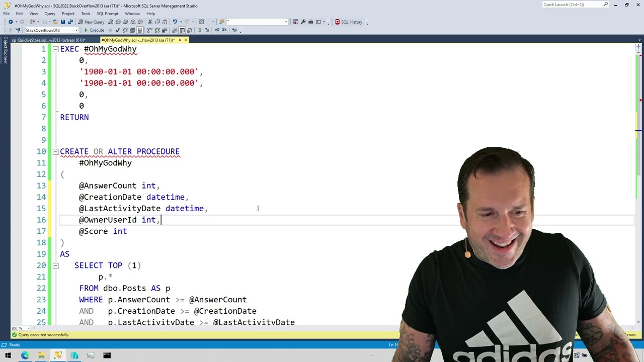Image resolution: width=644 pixels, height=362 pixels.
Task: Click Display Estimated Execution Plan icon
Action: pos(125,30)
